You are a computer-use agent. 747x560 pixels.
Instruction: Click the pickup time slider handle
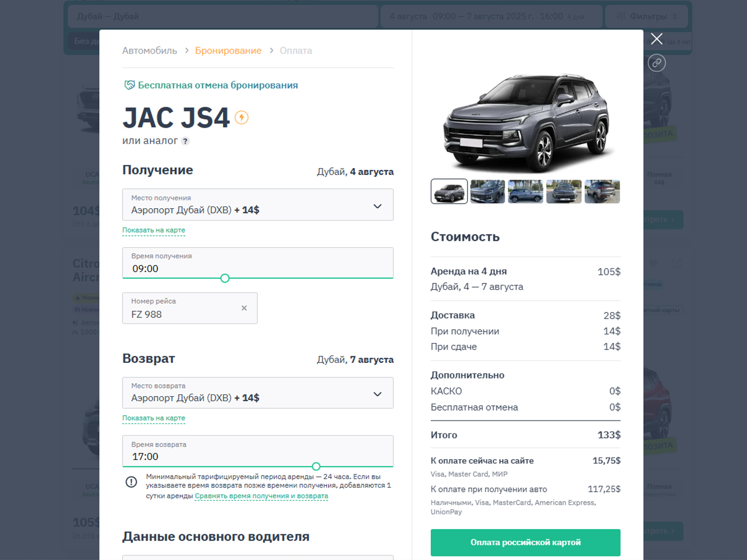tap(225, 278)
